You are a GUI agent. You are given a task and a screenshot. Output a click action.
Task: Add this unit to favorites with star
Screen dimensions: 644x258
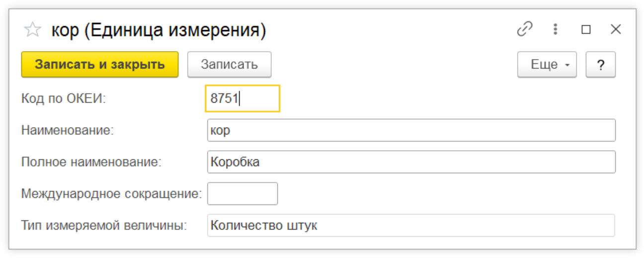tap(33, 30)
